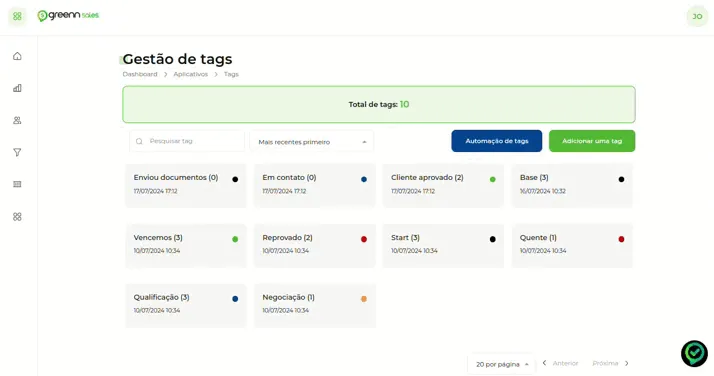
Task: Click orange color dot on Negociação tag
Action: pos(364,299)
